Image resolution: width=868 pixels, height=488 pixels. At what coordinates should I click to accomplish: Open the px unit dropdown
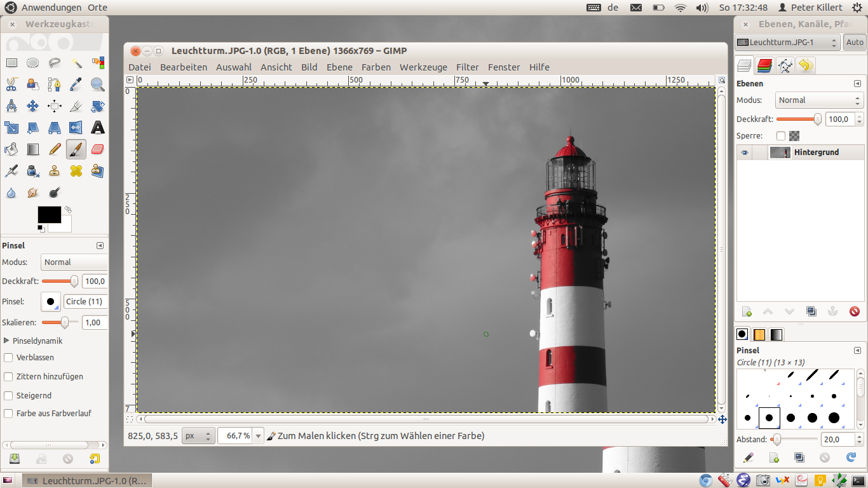click(198, 436)
